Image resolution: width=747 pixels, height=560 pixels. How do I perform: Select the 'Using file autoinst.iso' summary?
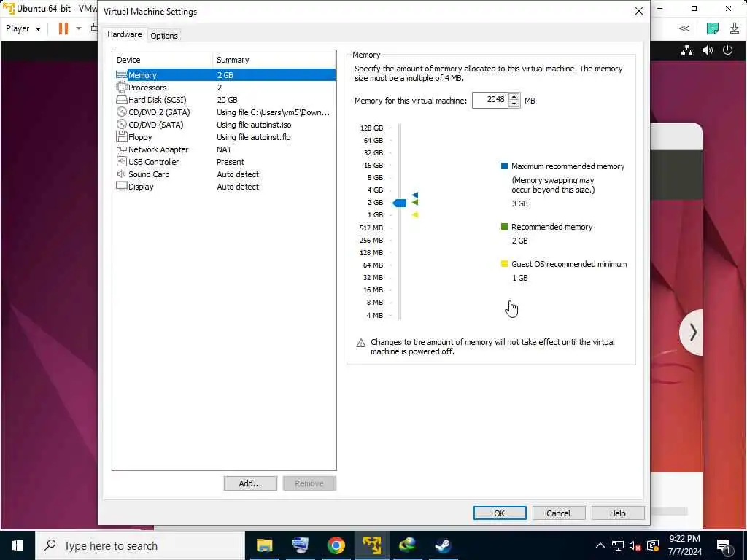[254, 124]
